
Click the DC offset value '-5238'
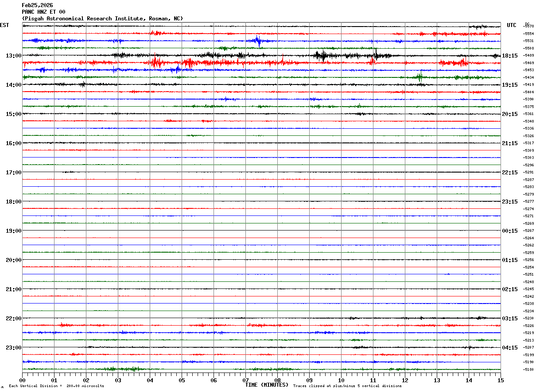528,304
